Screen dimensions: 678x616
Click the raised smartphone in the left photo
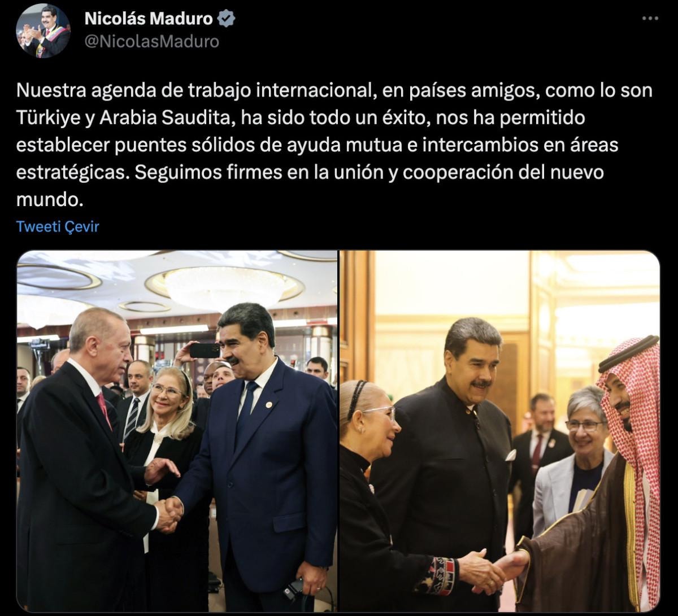tap(205, 351)
